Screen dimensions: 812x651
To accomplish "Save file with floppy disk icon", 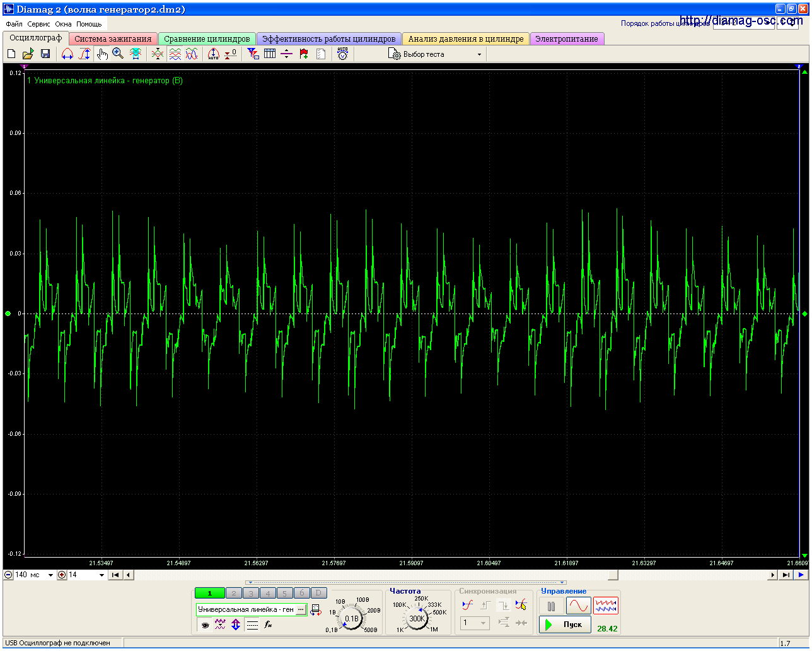I will pyautogui.click(x=45, y=54).
